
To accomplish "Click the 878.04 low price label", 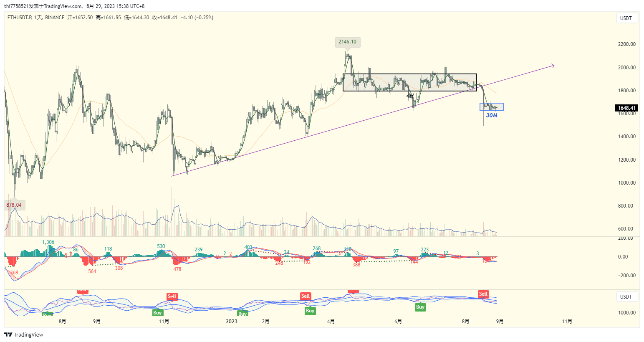I will click(x=14, y=205).
